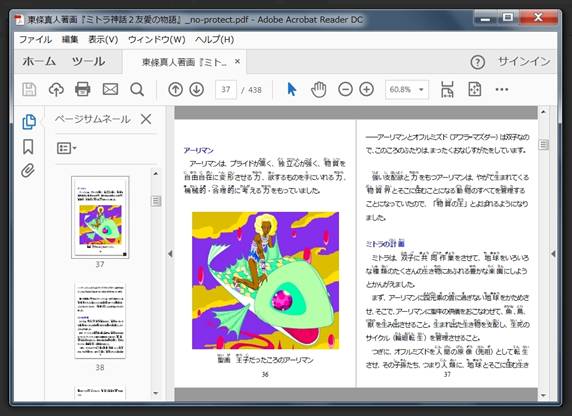Click total pages 438 text
Screen dimensions: 572x416
point(255,90)
